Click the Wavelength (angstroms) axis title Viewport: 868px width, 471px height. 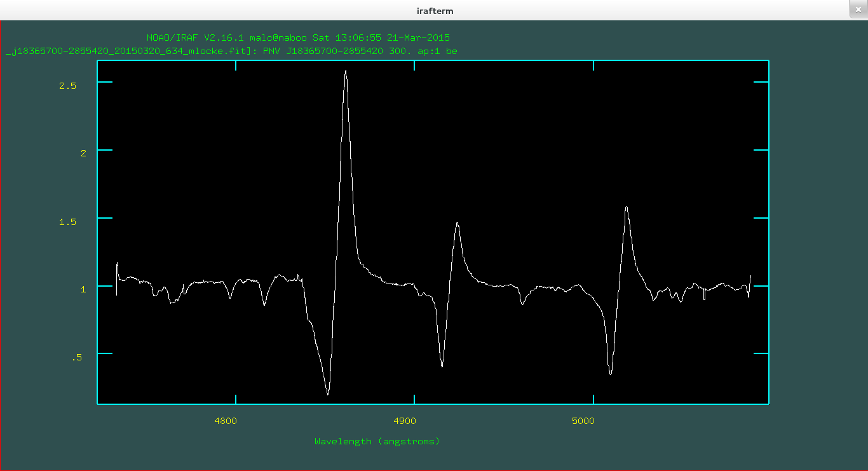[377, 441]
